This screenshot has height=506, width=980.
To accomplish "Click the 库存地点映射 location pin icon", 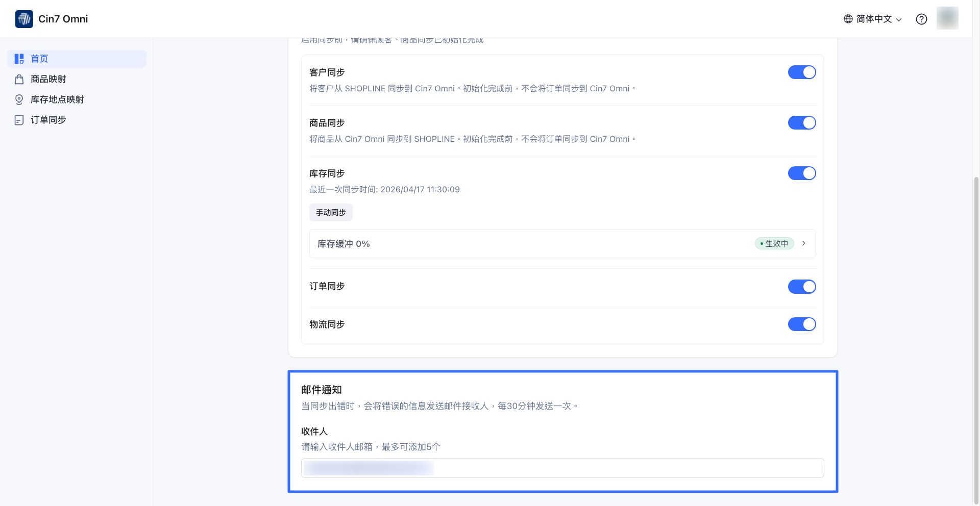I will pyautogui.click(x=19, y=99).
